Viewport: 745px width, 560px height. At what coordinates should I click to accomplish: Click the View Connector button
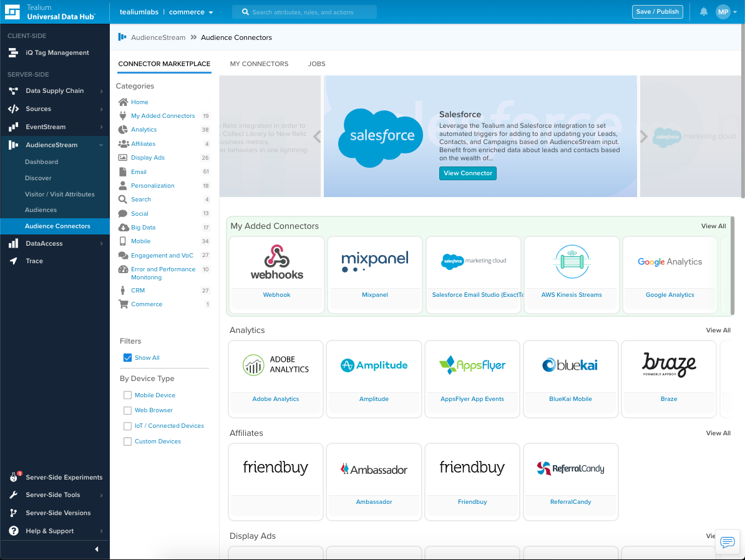(468, 173)
